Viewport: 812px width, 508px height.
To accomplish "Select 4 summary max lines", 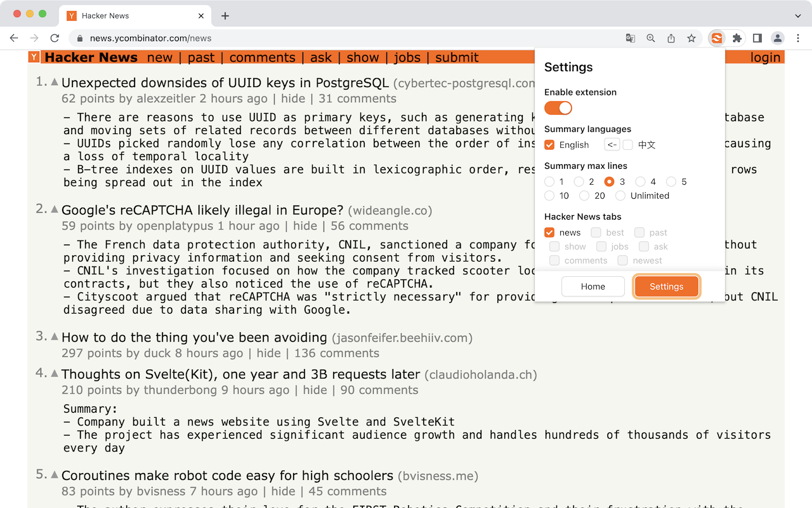I will click(x=641, y=182).
